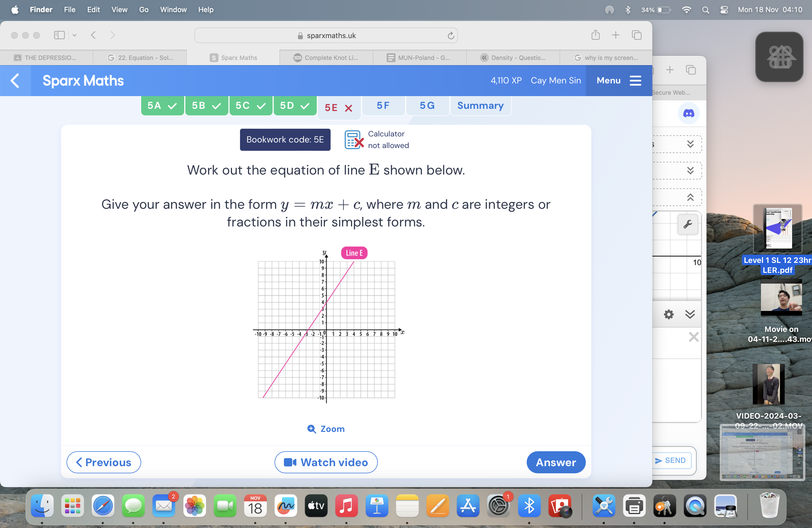Open App Store from the Dock
The width and height of the screenshot is (812, 528).
(x=468, y=505)
